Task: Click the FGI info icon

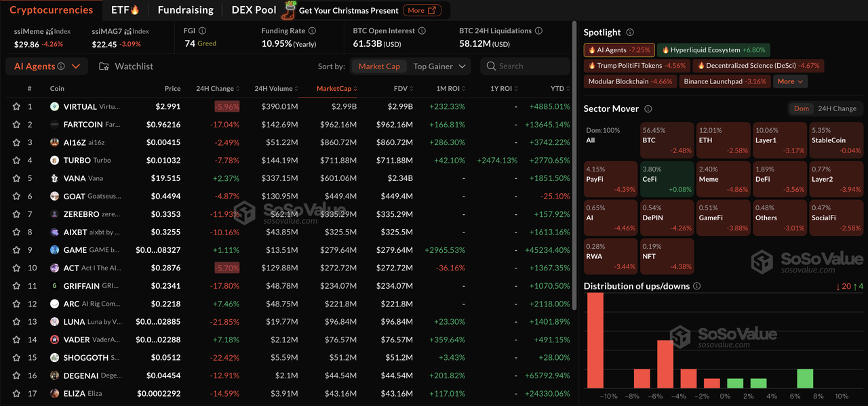Action: click(x=202, y=31)
